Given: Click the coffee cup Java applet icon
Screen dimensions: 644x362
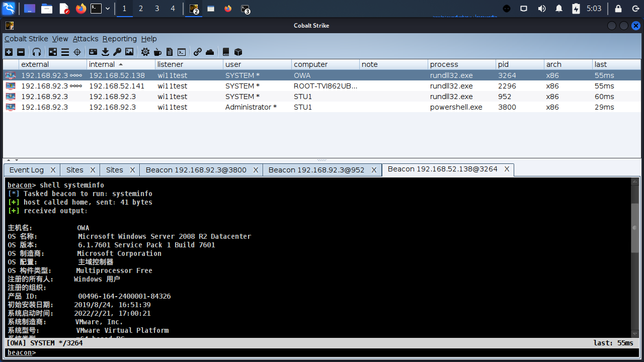Looking at the screenshot, I should click(157, 52).
